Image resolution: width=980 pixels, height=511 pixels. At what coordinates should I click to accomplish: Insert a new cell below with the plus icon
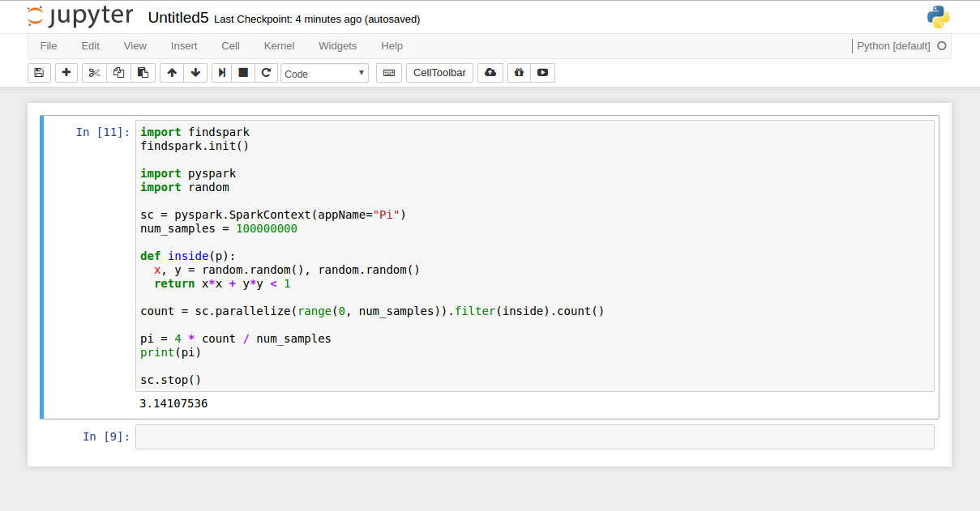point(66,72)
